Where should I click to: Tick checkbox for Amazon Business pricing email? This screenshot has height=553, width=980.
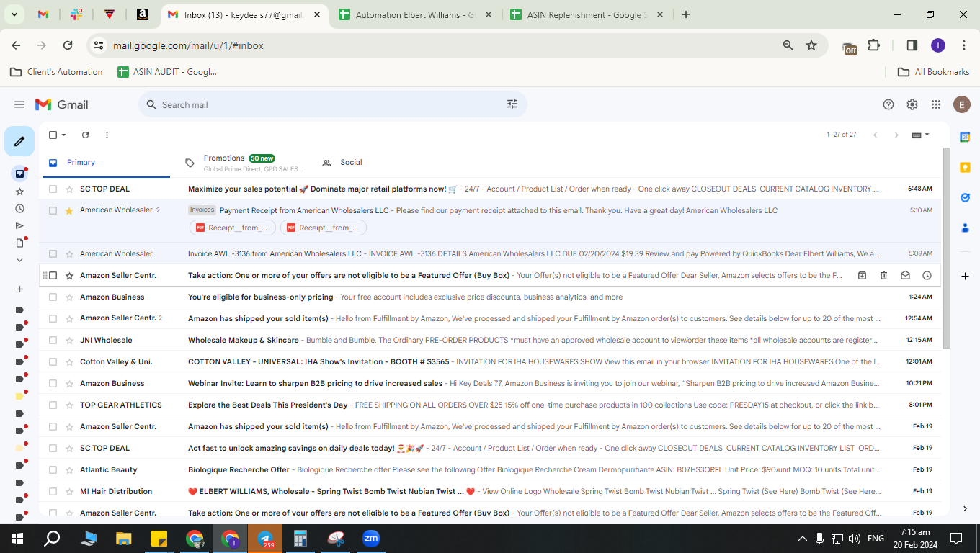pos(53,297)
